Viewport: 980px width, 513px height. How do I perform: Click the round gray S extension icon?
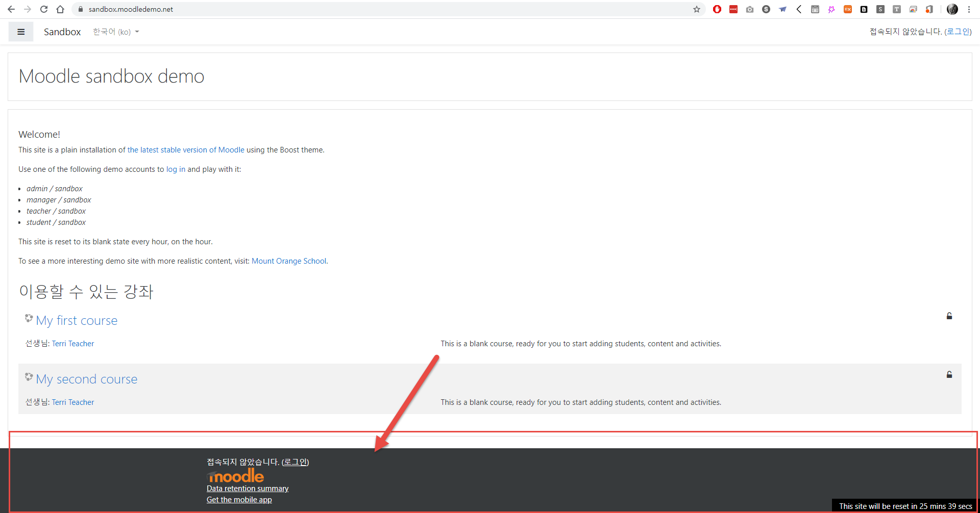(766, 9)
